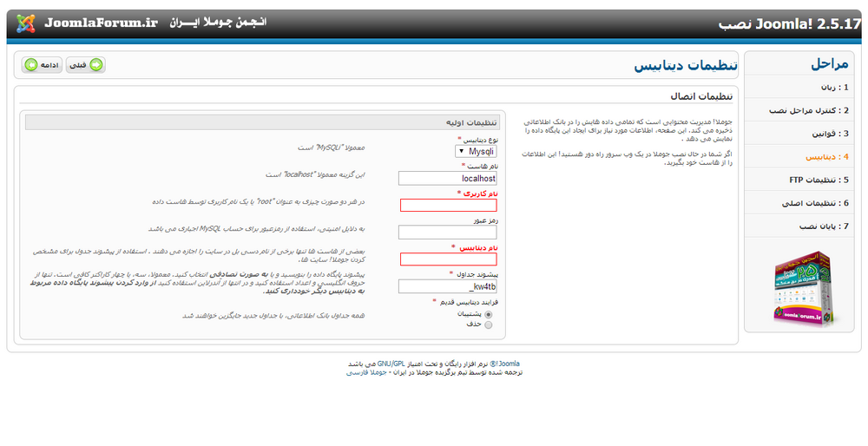Click the hint about replacing old tables
Screen dimensions: 868x446
point(273,315)
